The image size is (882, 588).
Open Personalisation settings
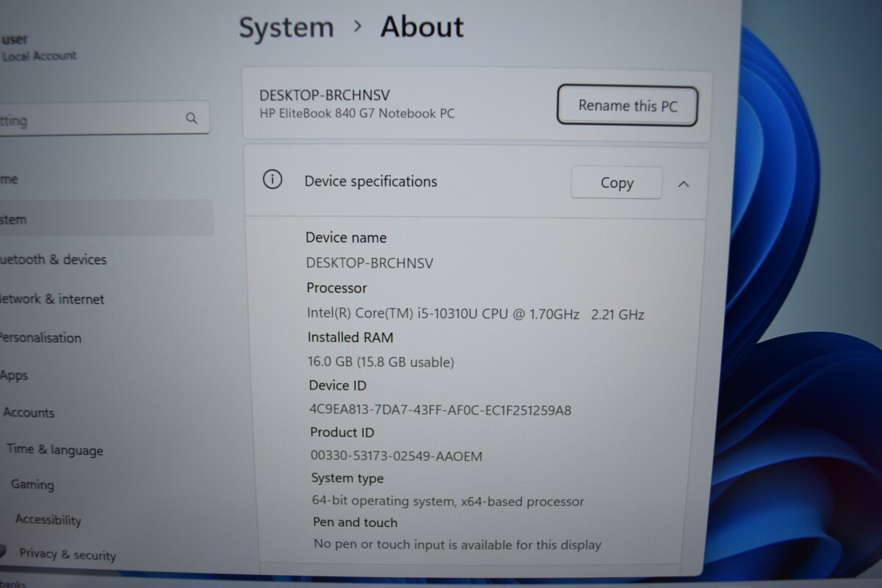tap(40, 338)
